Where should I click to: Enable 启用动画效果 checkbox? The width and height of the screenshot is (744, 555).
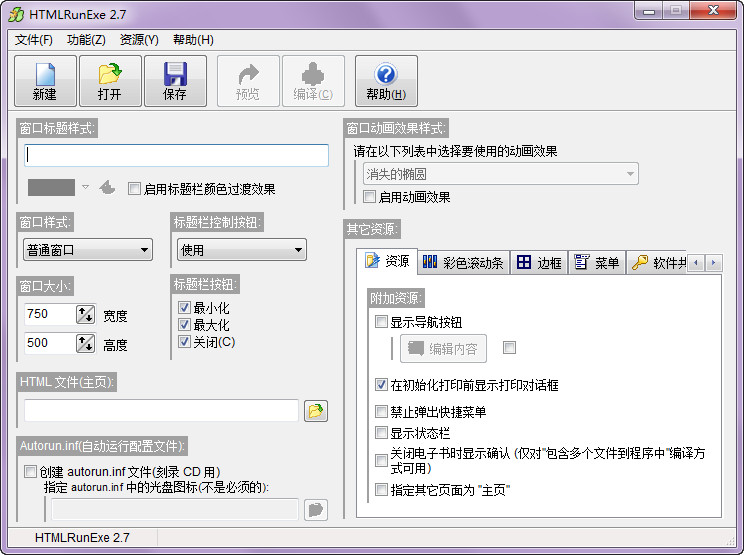click(369, 196)
